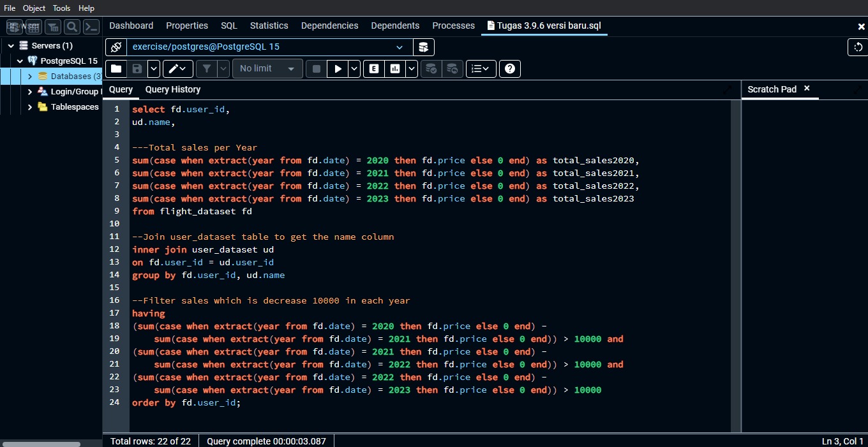Toggle the connection status plug icon
The image size is (868, 447).
[x=116, y=47]
